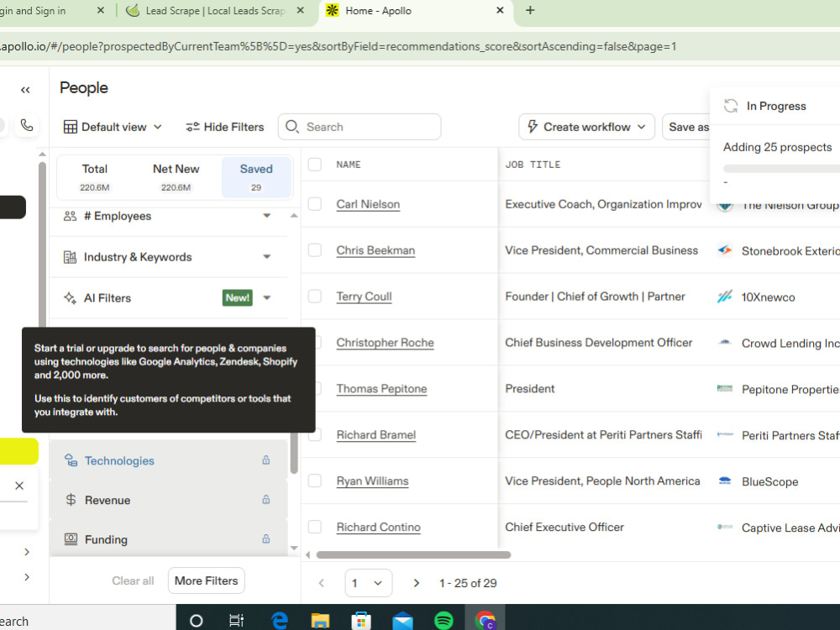Click the 10Xnewco company logo

tap(725, 297)
